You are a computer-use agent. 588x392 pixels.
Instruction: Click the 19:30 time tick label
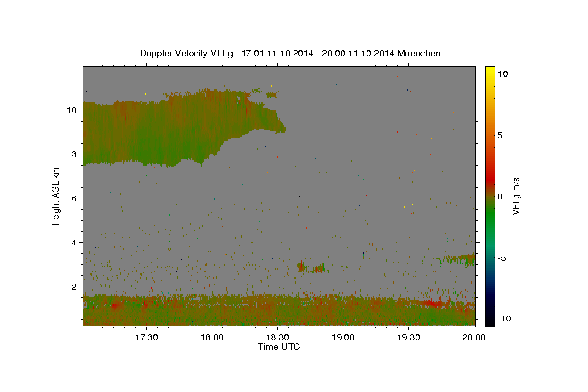(x=408, y=338)
